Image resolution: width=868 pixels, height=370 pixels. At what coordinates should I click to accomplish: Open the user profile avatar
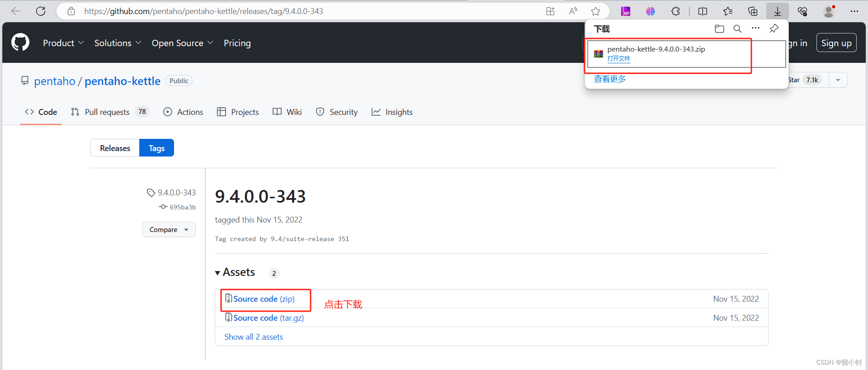(829, 11)
